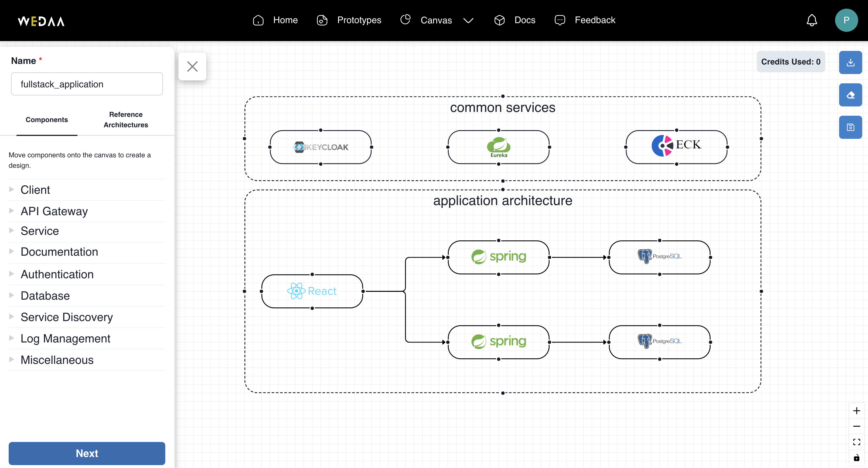
Task: Click the eraser clear canvas button
Action: click(850, 95)
